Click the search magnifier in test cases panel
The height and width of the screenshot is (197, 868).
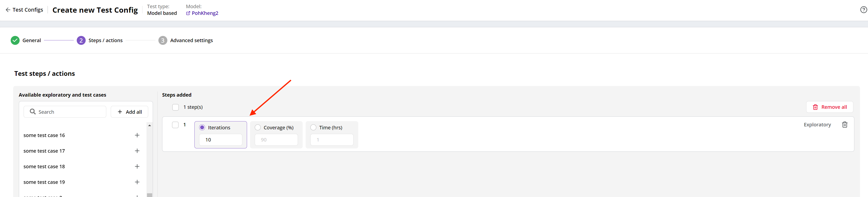point(33,111)
